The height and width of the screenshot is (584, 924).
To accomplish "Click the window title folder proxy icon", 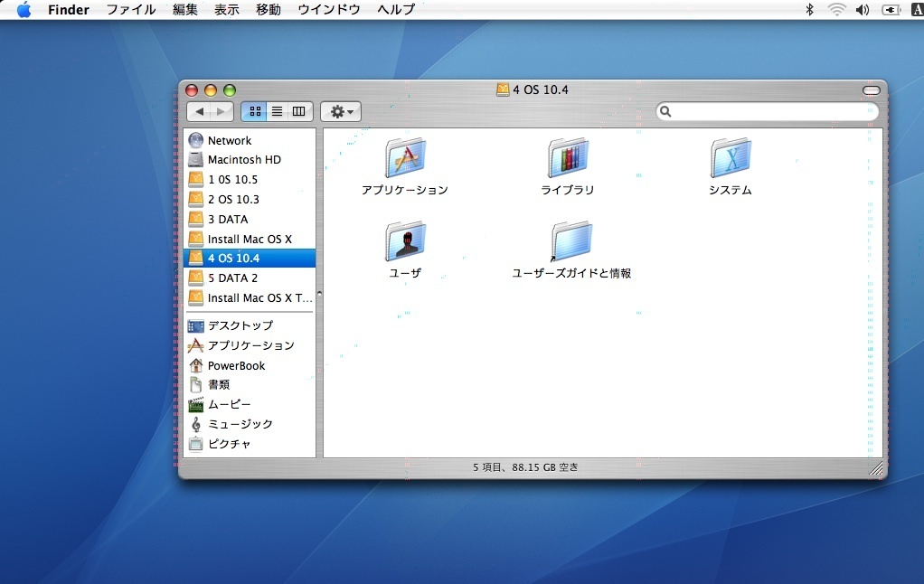I will point(503,89).
